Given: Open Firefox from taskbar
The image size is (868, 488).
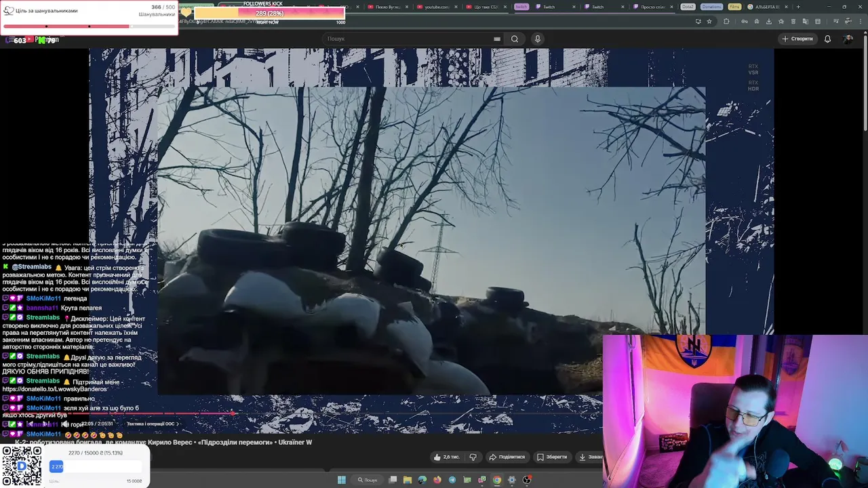Looking at the screenshot, I should 437,480.
